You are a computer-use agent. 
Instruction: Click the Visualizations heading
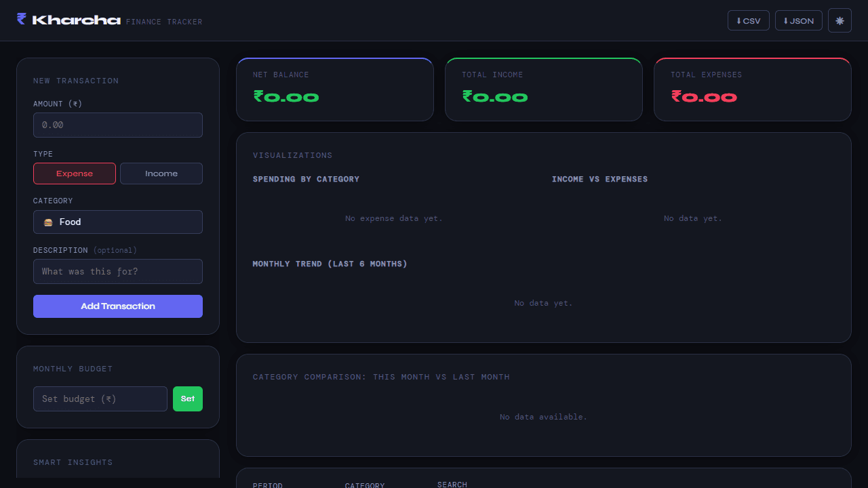coord(293,155)
